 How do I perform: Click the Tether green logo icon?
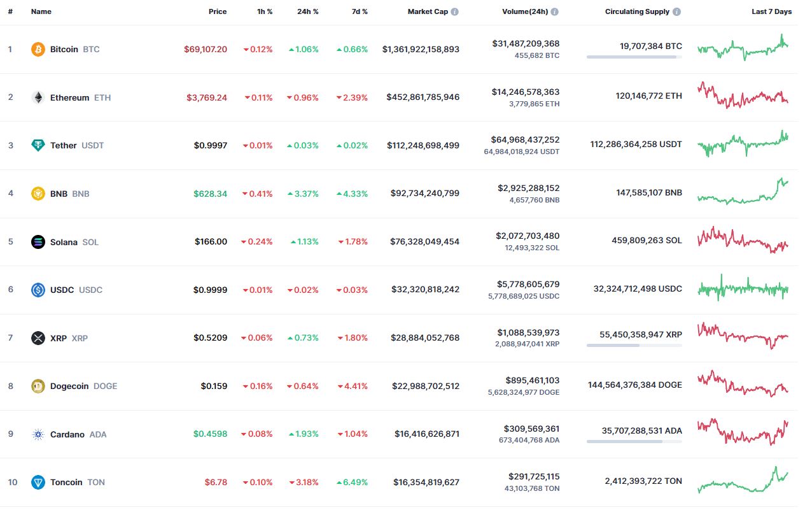38,145
